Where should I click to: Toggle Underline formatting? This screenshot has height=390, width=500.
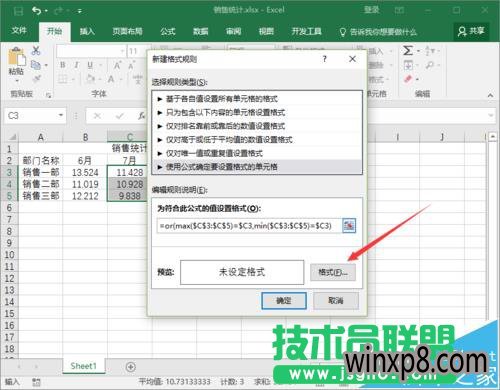click(x=90, y=65)
